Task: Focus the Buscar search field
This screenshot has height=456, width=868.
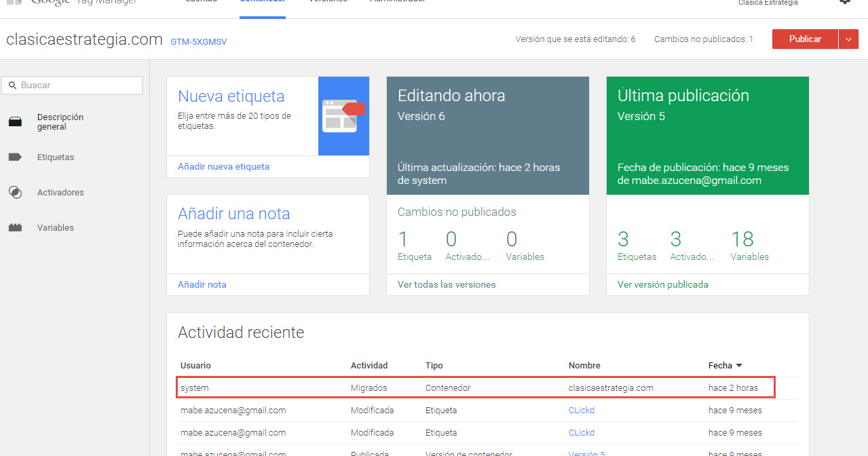Action: pos(72,85)
